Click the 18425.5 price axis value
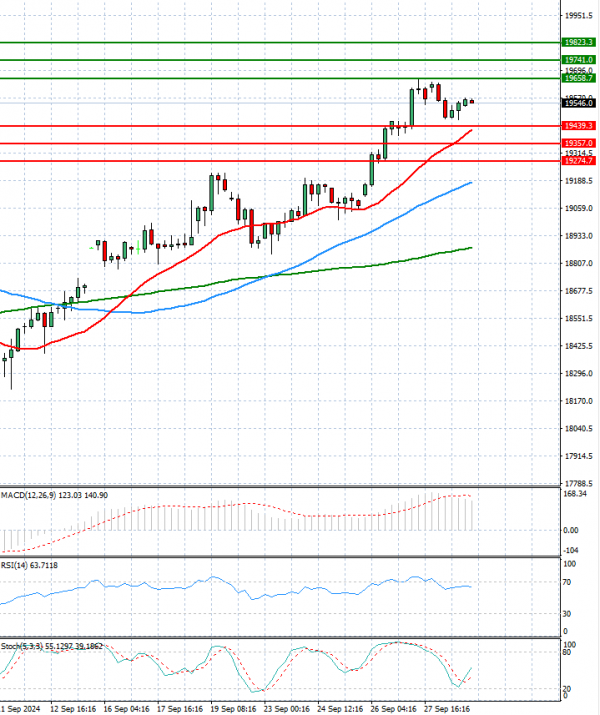Screen dimensions: 600x715 click(579, 346)
